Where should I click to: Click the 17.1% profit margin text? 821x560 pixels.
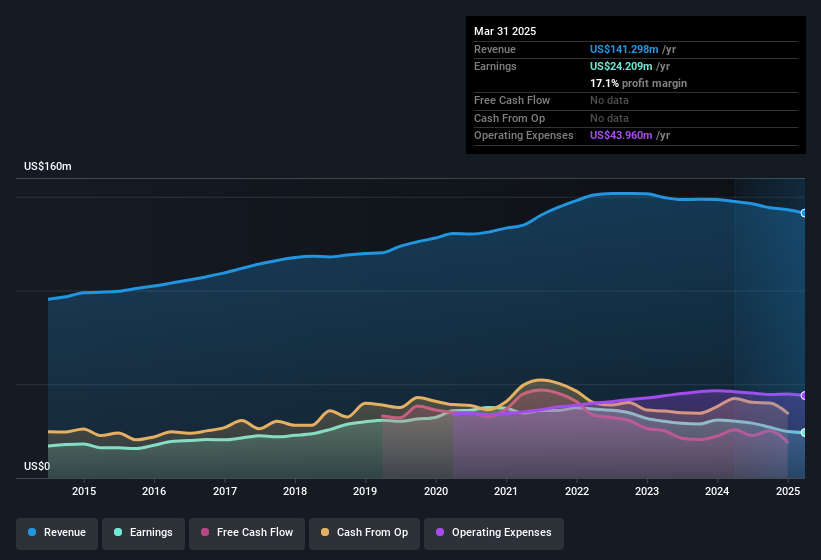(638, 83)
